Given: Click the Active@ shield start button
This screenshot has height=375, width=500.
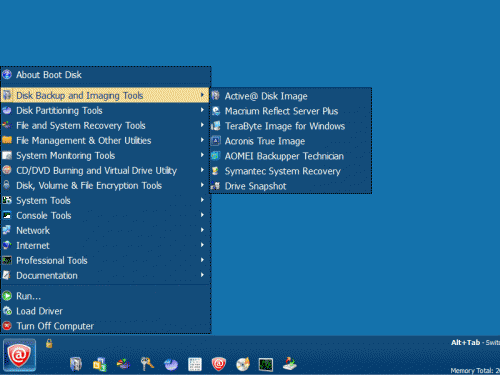Looking at the screenshot, I should pyautogui.click(x=19, y=355).
